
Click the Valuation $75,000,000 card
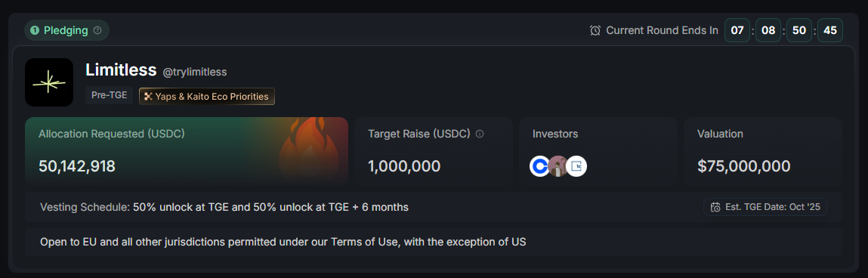[763, 150]
